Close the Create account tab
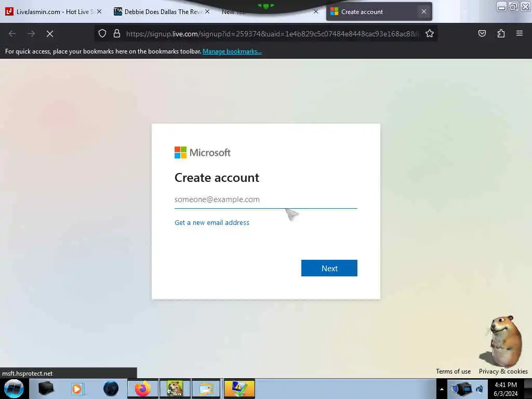The width and height of the screenshot is (532, 399). (x=424, y=11)
